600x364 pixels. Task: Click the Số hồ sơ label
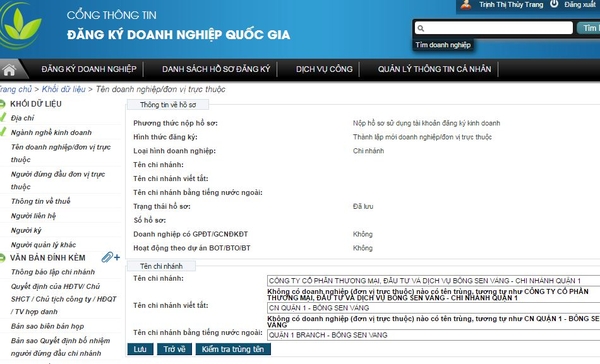[149, 220]
